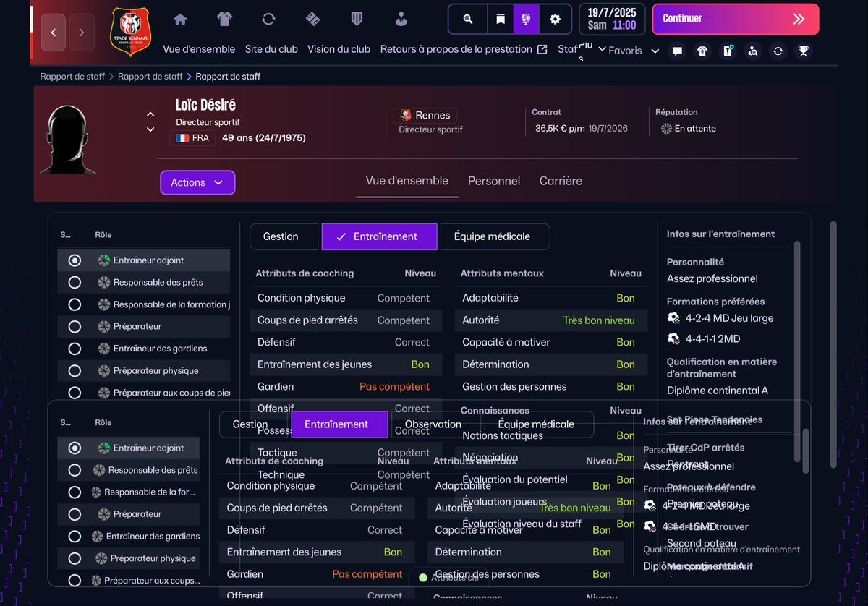This screenshot has width=868, height=606.
Task: Open Retours à propos de la prestation
Action: click(456, 49)
